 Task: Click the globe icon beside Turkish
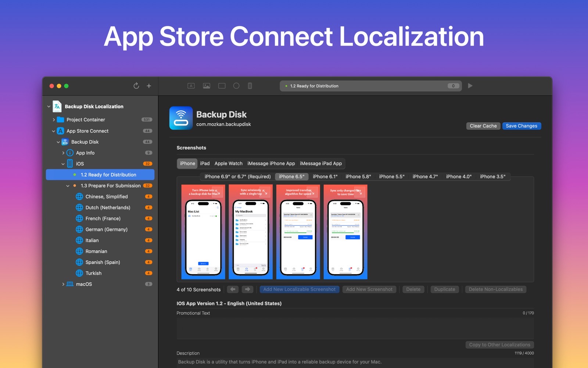pos(79,273)
